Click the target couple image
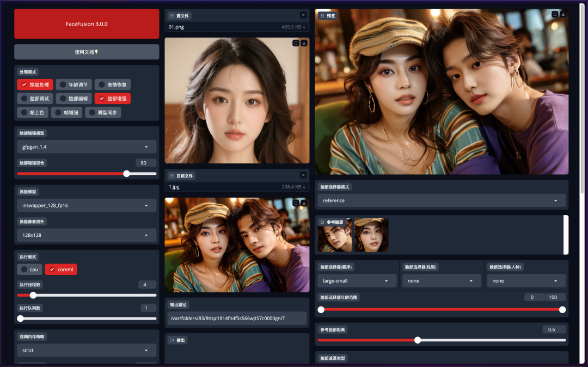The width and height of the screenshot is (588, 367). (237, 245)
